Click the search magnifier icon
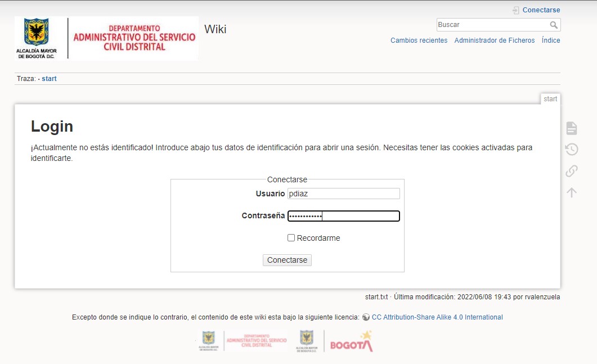The height and width of the screenshot is (364, 597). (x=554, y=25)
